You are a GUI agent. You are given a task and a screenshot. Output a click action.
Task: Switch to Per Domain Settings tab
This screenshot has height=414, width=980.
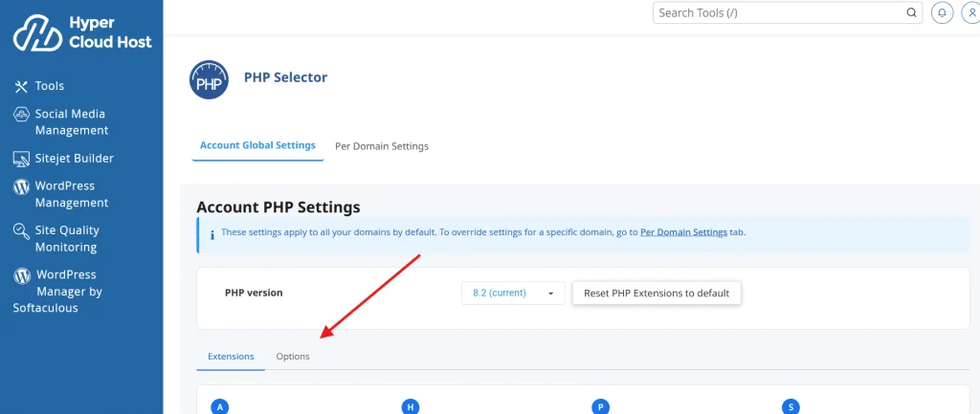[x=382, y=146]
